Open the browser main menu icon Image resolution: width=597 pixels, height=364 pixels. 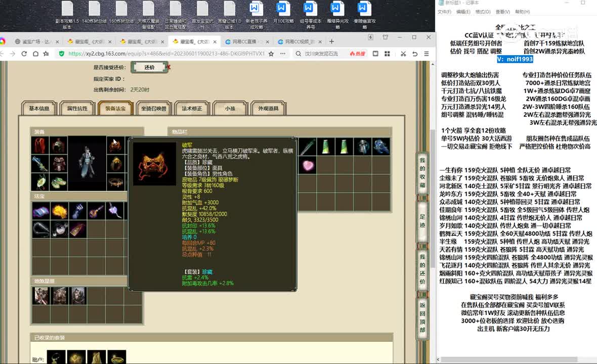[x=427, y=54]
